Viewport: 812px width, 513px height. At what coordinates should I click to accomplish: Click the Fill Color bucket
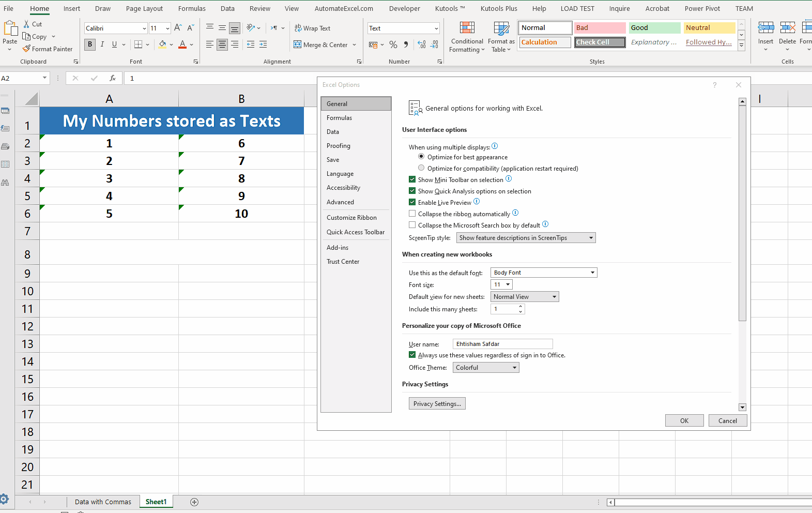click(x=162, y=44)
